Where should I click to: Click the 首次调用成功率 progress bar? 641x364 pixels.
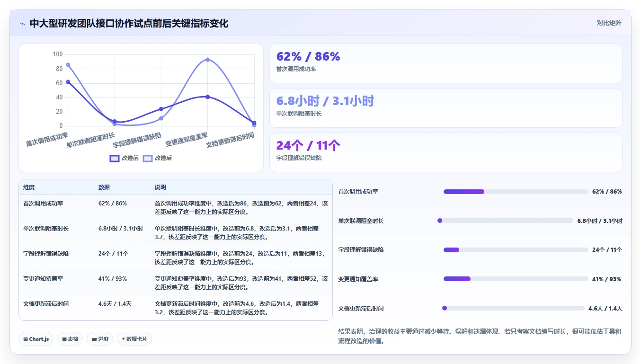coord(516,192)
